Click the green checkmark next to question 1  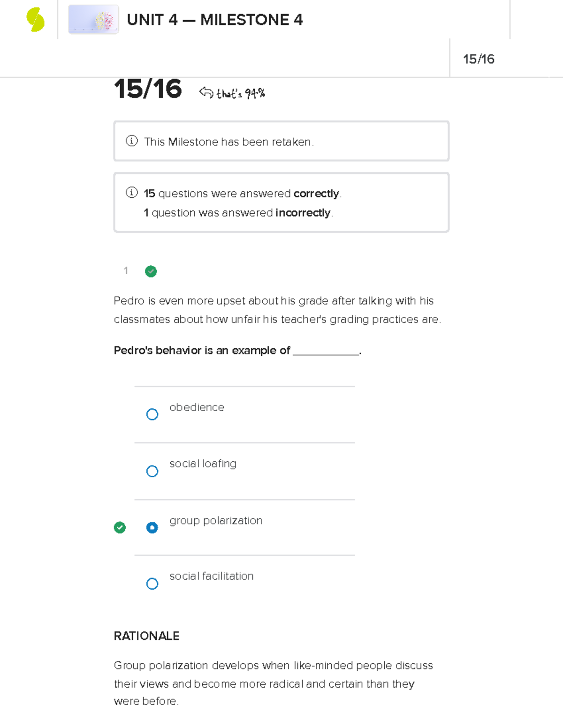point(151,271)
